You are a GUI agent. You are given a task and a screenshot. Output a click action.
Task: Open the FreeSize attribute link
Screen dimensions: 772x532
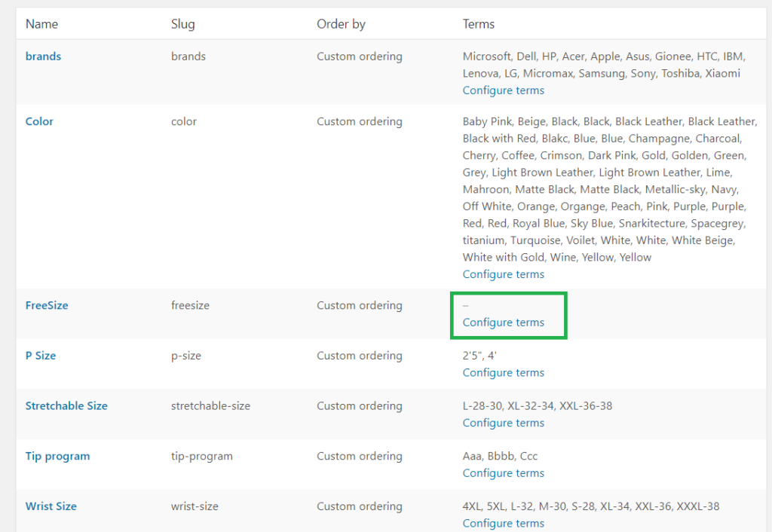pyautogui.click(x=47, y=306)
